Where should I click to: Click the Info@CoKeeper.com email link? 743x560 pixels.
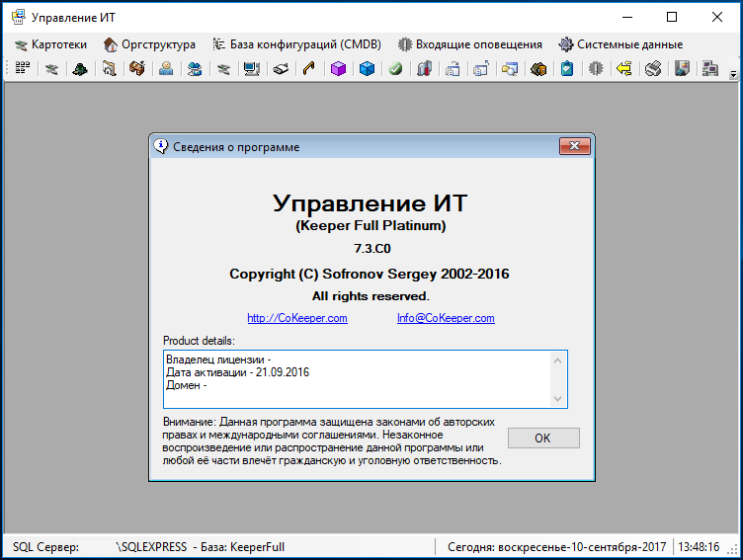(x=446, y=318)
